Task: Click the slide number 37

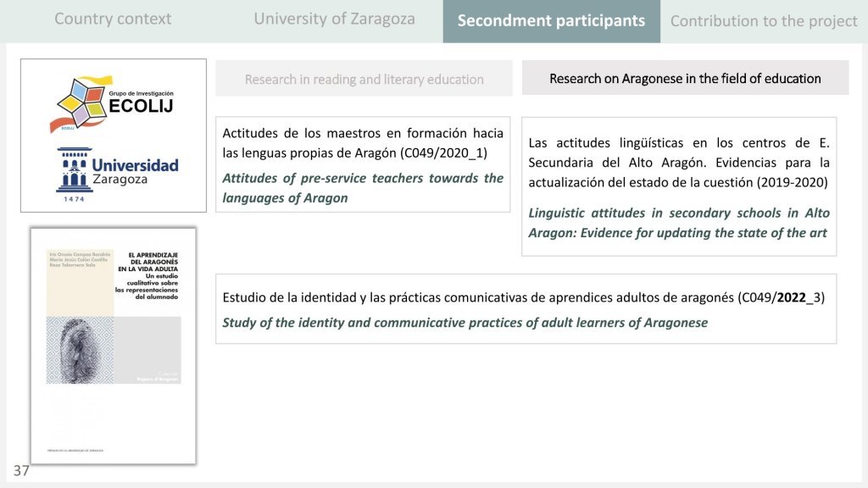Action: (21, 471)
